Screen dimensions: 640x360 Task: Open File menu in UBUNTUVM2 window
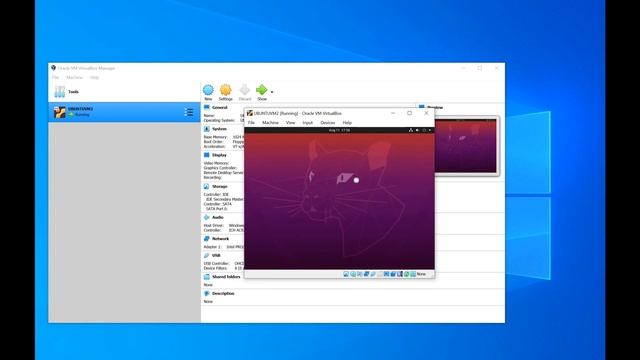coord(251,122)
